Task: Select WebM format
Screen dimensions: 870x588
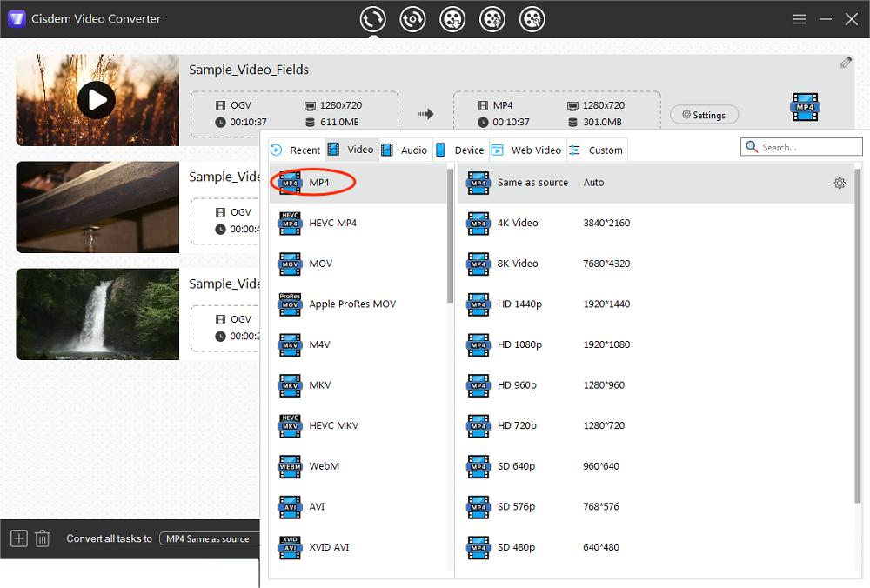Action: (358, 466)
